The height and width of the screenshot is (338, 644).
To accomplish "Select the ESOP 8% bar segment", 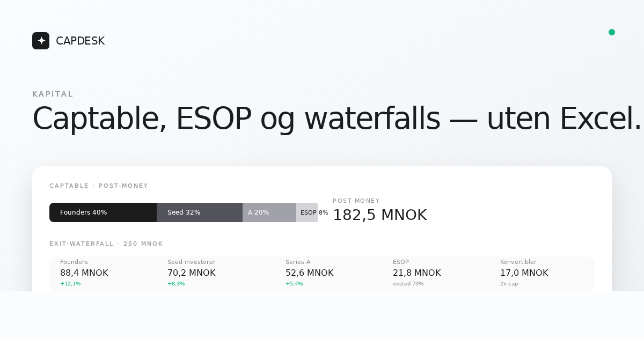I will coord(307,212).
